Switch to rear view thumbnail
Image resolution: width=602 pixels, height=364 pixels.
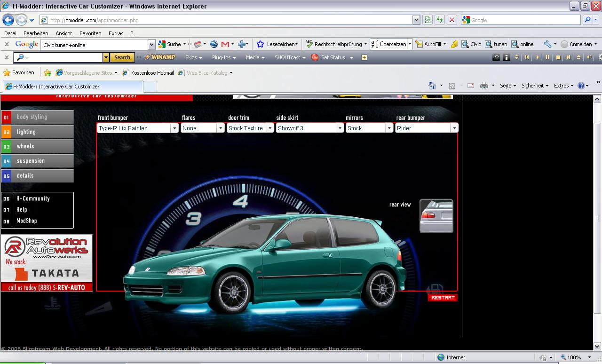point(436,216)
